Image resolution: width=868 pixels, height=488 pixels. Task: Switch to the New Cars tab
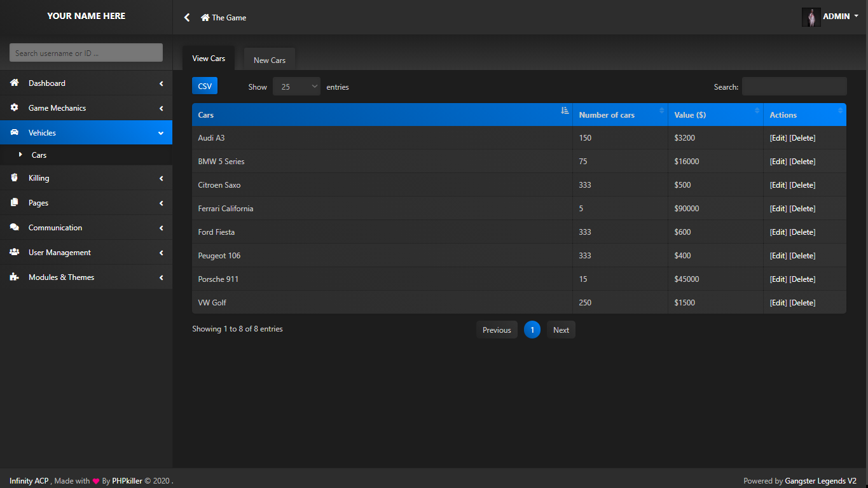pyautogui.click(x=270, y=60)
